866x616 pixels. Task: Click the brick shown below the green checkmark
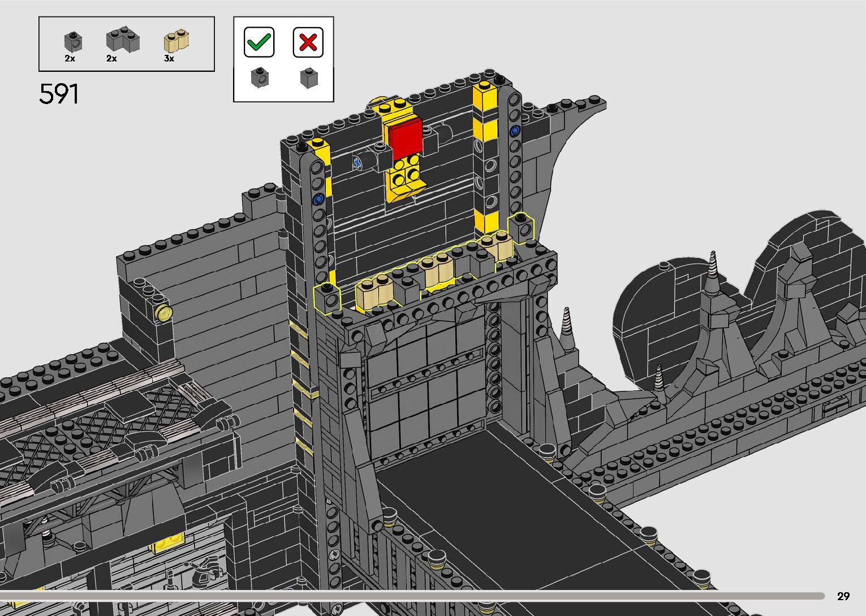pyautogui.click(x=259, y=77)
